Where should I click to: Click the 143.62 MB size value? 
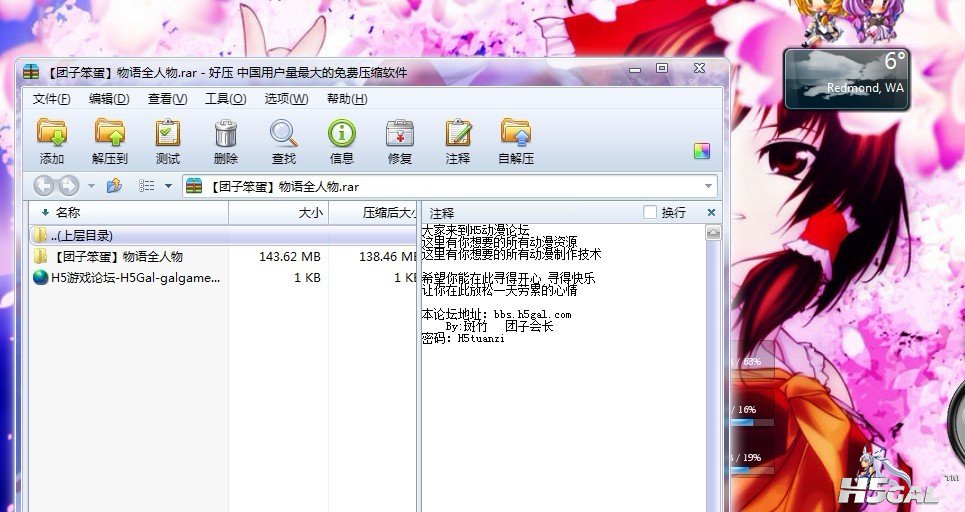tap(289, 257)
